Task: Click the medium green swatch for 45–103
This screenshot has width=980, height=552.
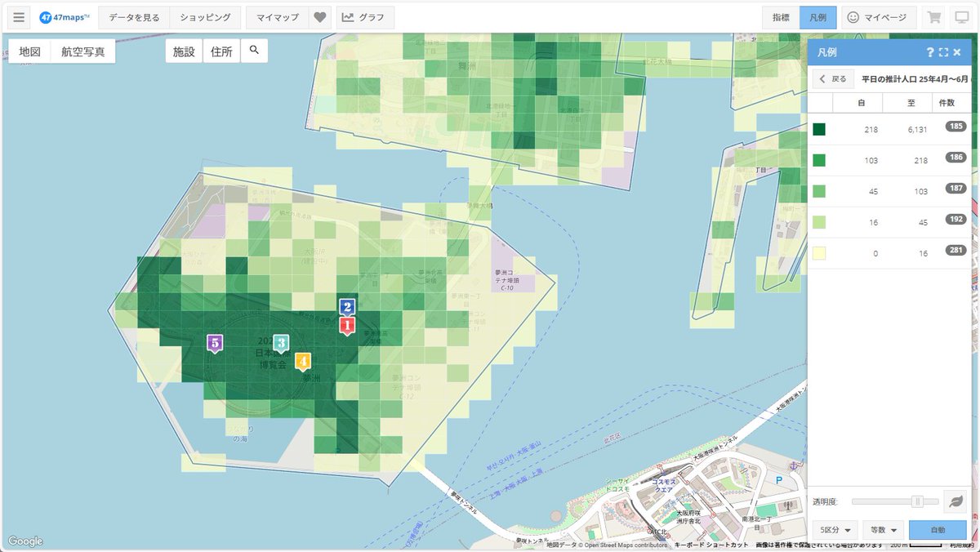Action: tap(819, 191)
